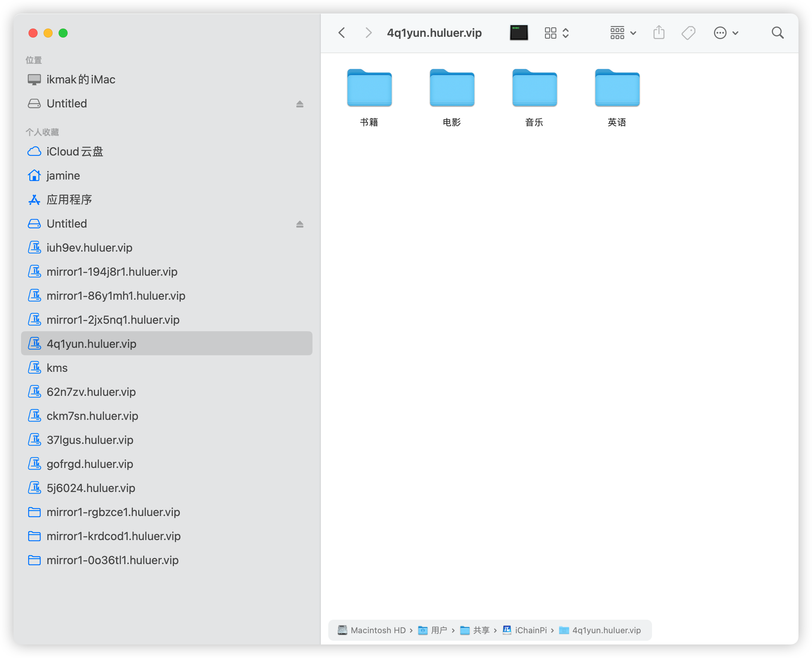Select mirror1-194j8r1.huluer.vip sidebar item

pos(166,272)
